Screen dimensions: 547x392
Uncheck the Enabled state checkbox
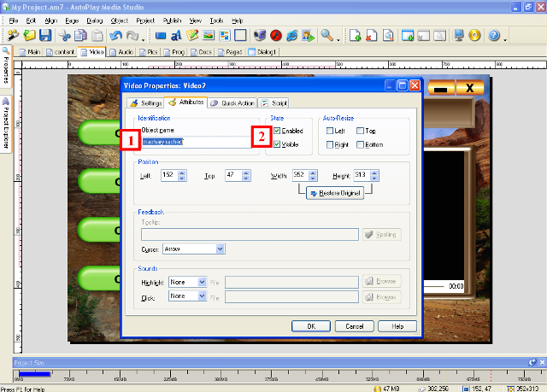[x=277, y=131]
